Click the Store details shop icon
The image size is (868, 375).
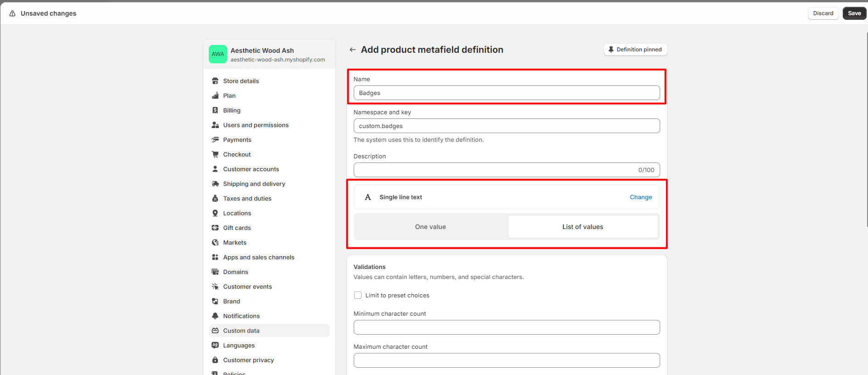click(215, 81)
